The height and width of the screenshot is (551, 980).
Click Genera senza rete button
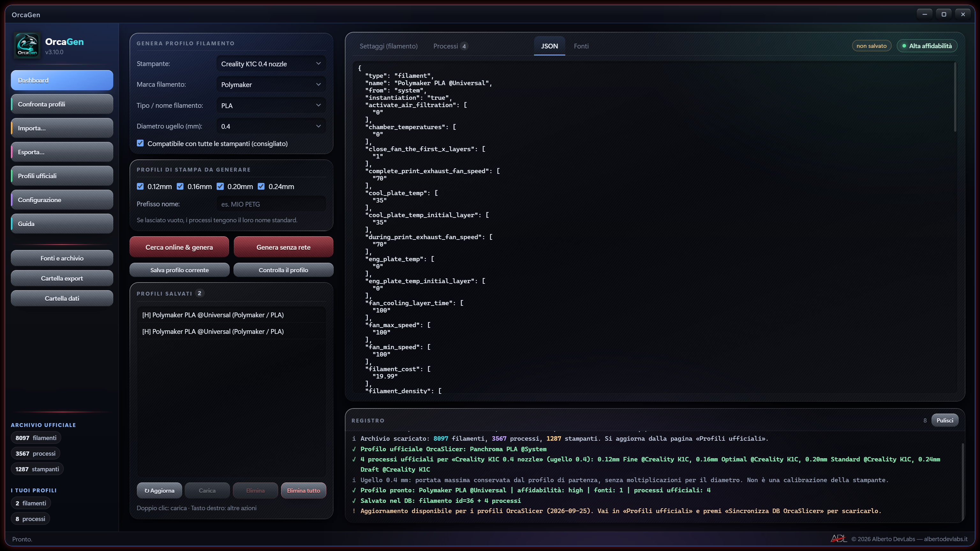283,247
